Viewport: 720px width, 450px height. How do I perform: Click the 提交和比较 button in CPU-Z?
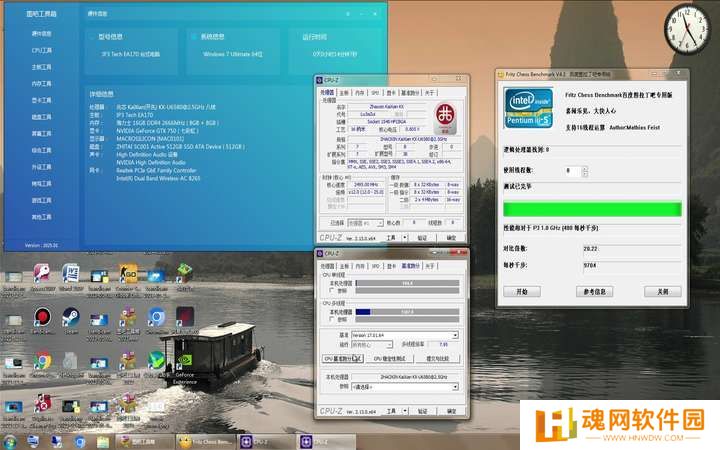pos(437,359)
